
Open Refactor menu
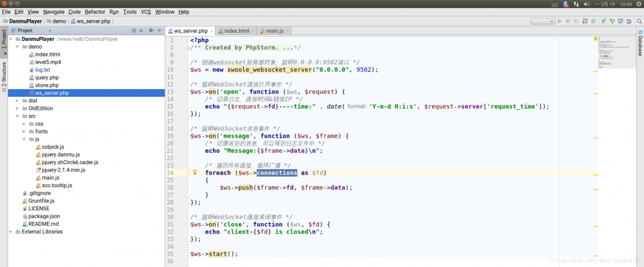coord(95,12)
